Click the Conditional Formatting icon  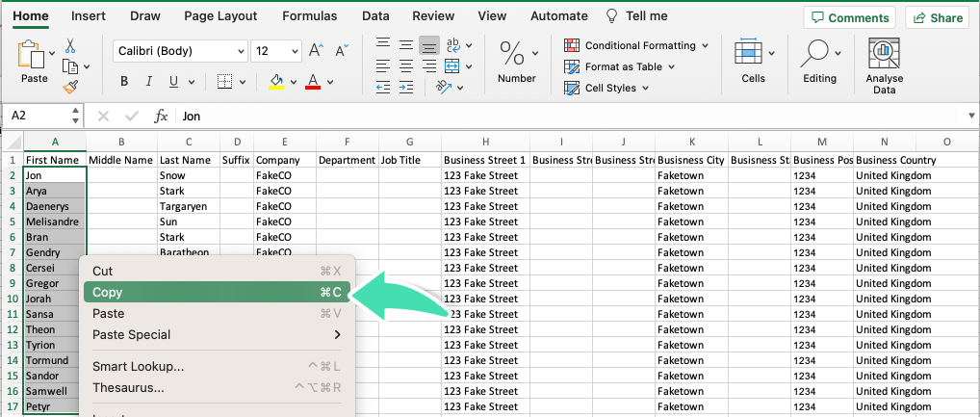571,45
